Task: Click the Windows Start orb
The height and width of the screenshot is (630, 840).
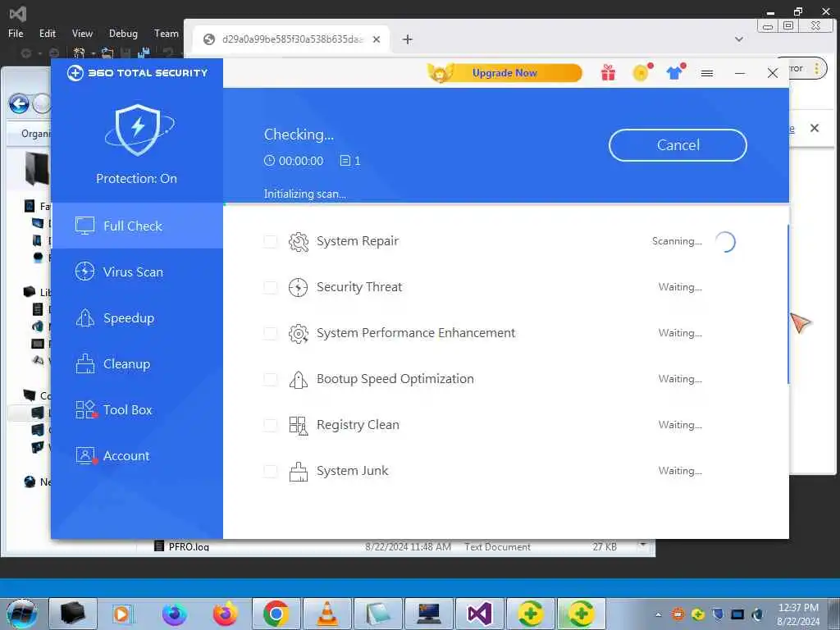Action: point(22,614)
